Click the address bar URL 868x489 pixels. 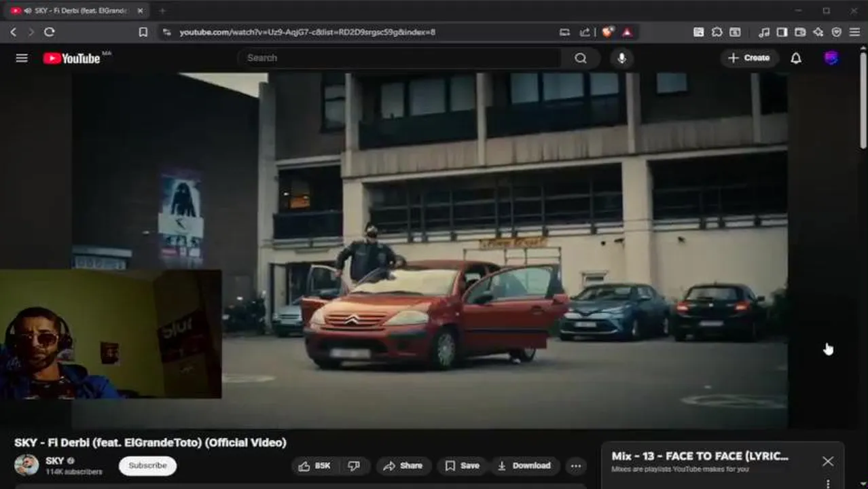point(308,32)
